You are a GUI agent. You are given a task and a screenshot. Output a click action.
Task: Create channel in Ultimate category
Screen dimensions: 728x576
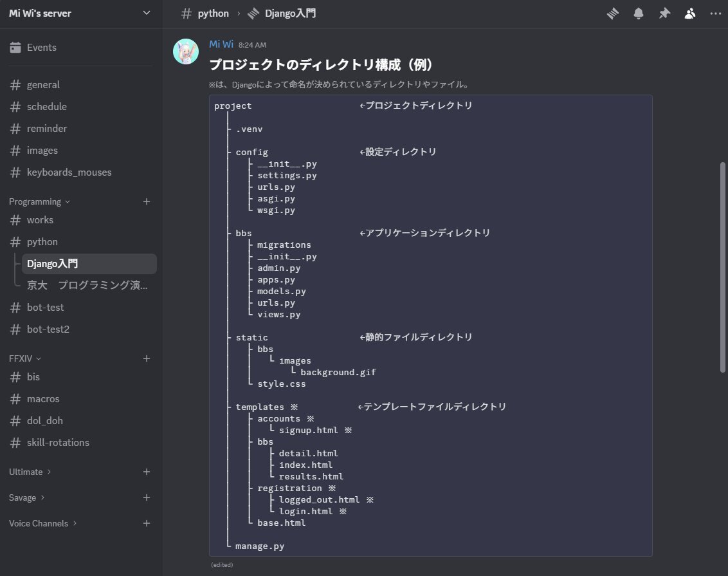(x=146, y=472)
